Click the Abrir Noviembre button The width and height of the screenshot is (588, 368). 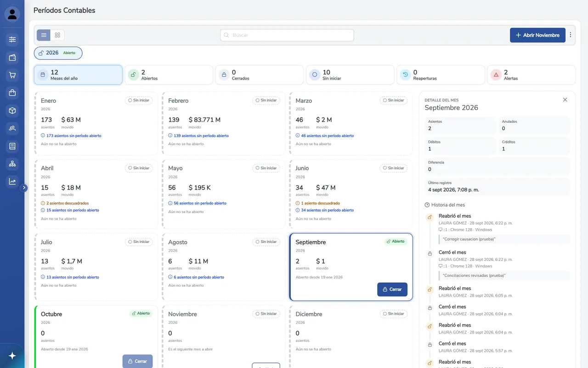(x=537, y=35)
